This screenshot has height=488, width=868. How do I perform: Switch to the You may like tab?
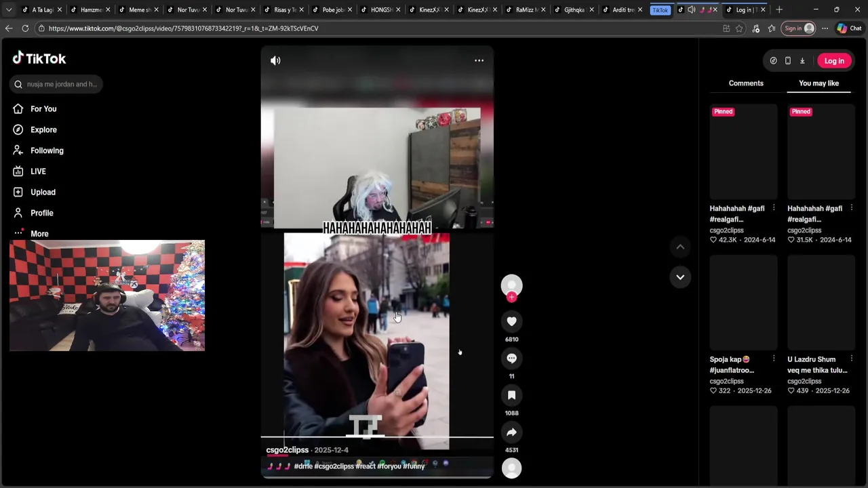coord(818,83)
